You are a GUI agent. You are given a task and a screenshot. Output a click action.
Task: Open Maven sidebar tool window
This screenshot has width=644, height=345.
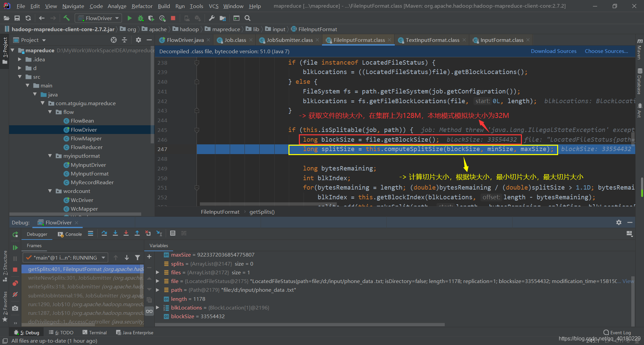640,49
